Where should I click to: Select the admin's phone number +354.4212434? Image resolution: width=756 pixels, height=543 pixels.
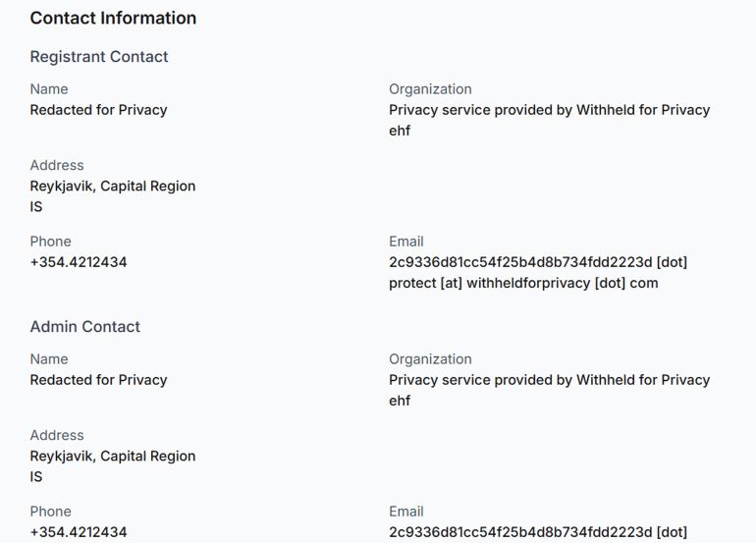[x=79, y=532]
